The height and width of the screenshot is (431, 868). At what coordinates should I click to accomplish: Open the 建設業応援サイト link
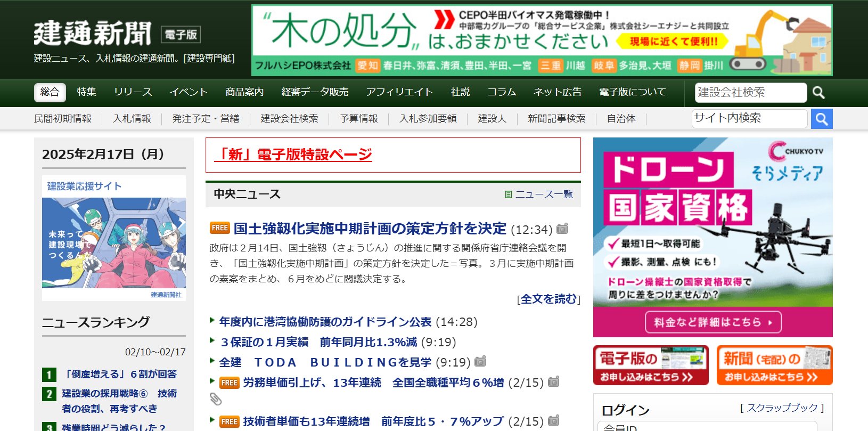point(84,186)
